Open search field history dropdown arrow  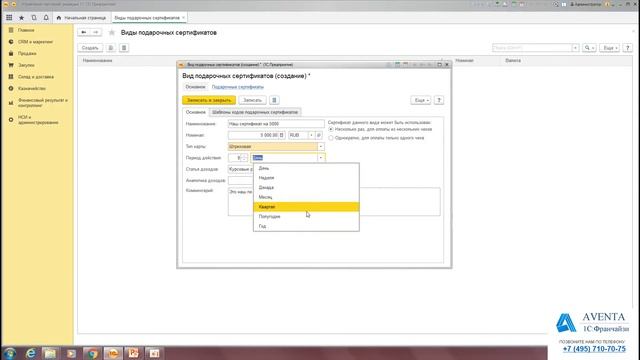tap(576, 48)
